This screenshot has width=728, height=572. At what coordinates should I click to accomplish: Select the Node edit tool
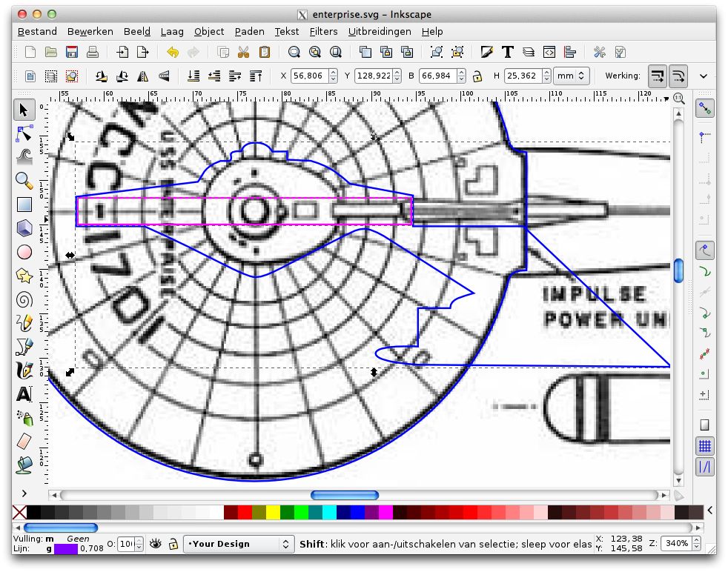click(x=24, y=134)
